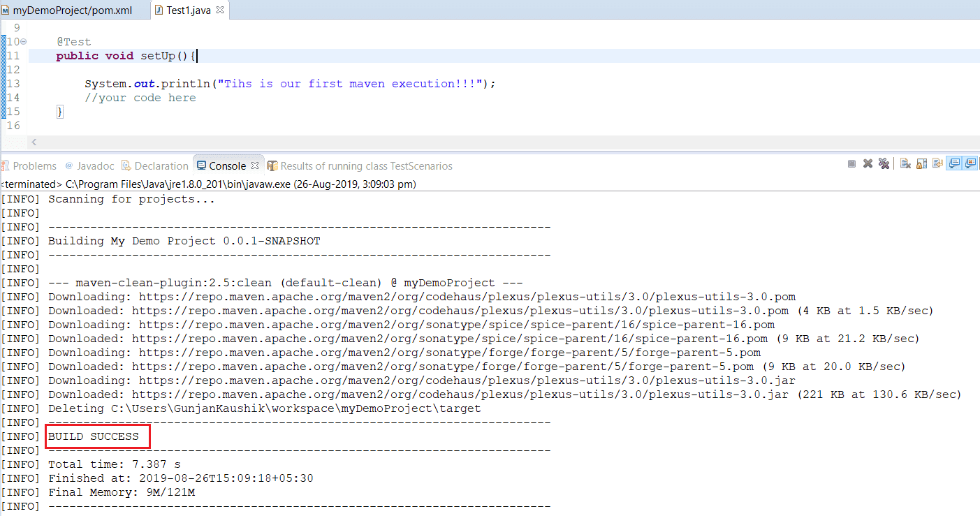The height and width of the screenshot is (516, 980).
Task: Click line number 16 in the gutter
Action: [13, 126]
